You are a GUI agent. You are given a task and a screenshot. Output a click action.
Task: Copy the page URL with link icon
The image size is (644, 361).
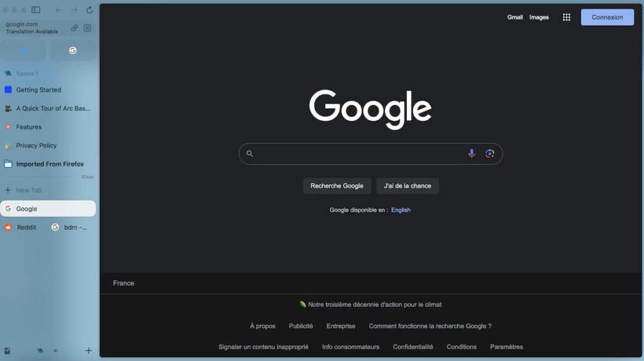(74, 28)
